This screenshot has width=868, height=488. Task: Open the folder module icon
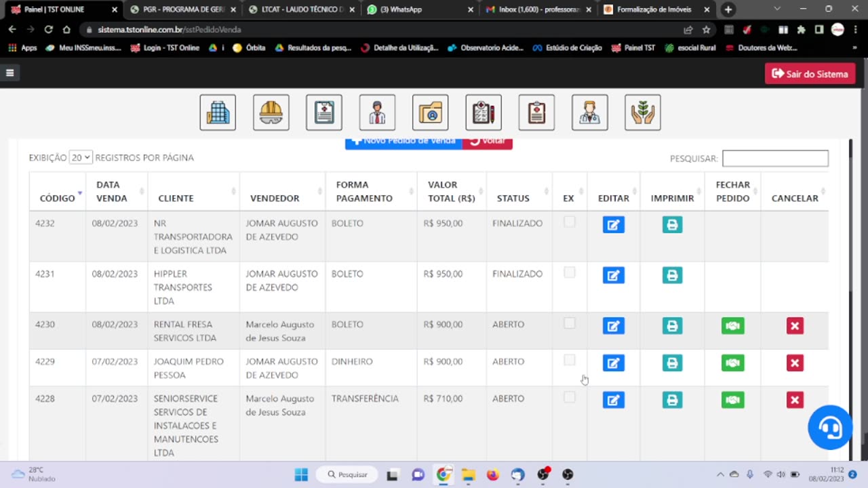pyautogui.click(x=431, y=113)
